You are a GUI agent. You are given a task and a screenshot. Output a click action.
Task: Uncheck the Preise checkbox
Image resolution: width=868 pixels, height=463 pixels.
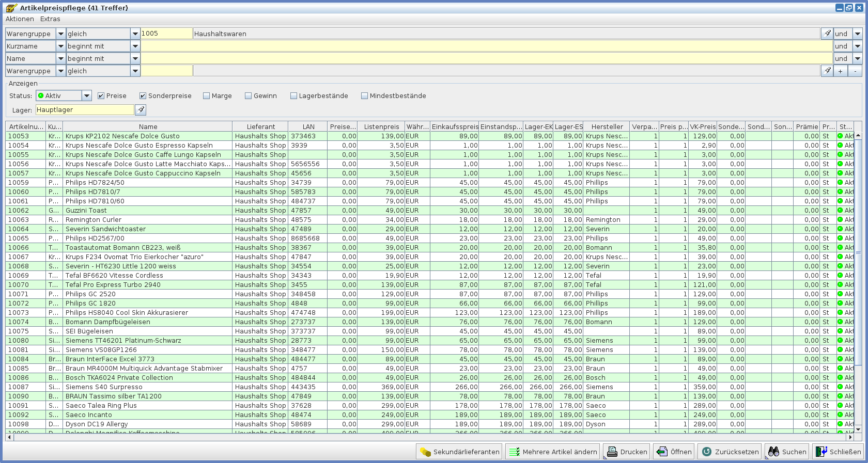(x=101, y=96)
